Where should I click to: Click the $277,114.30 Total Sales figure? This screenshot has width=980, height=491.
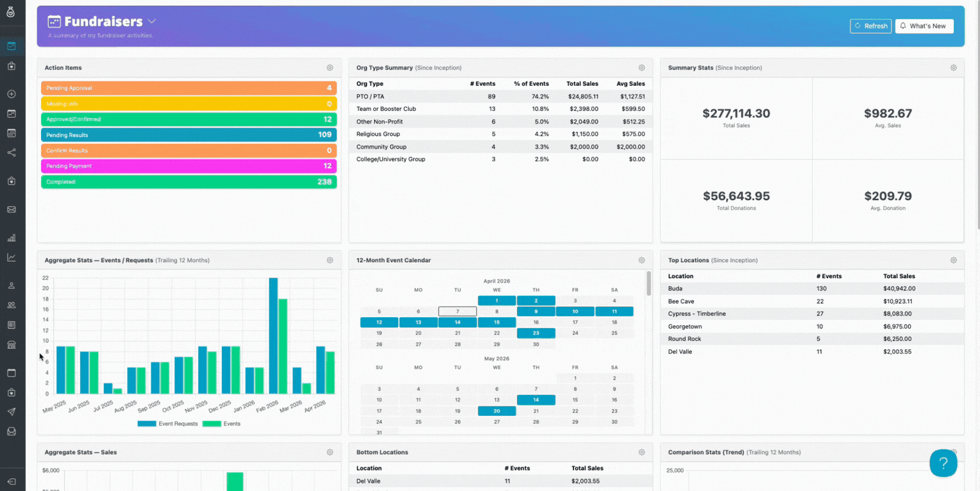point(736,113)
